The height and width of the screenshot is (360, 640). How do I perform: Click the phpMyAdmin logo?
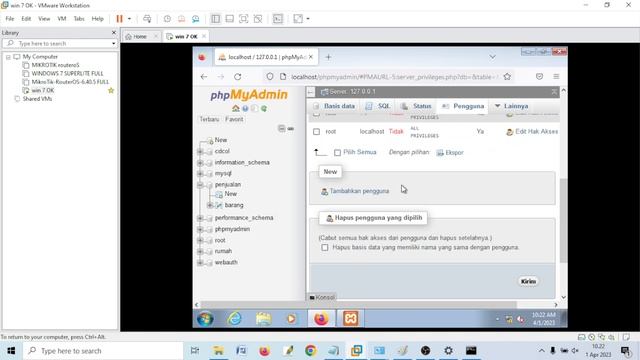(x=249, y=95)
